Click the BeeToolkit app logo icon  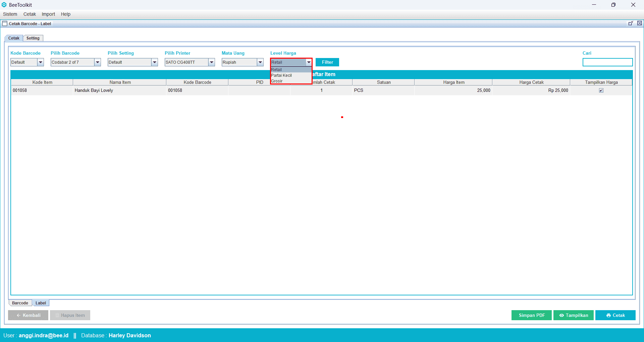(x=4, y=5)
